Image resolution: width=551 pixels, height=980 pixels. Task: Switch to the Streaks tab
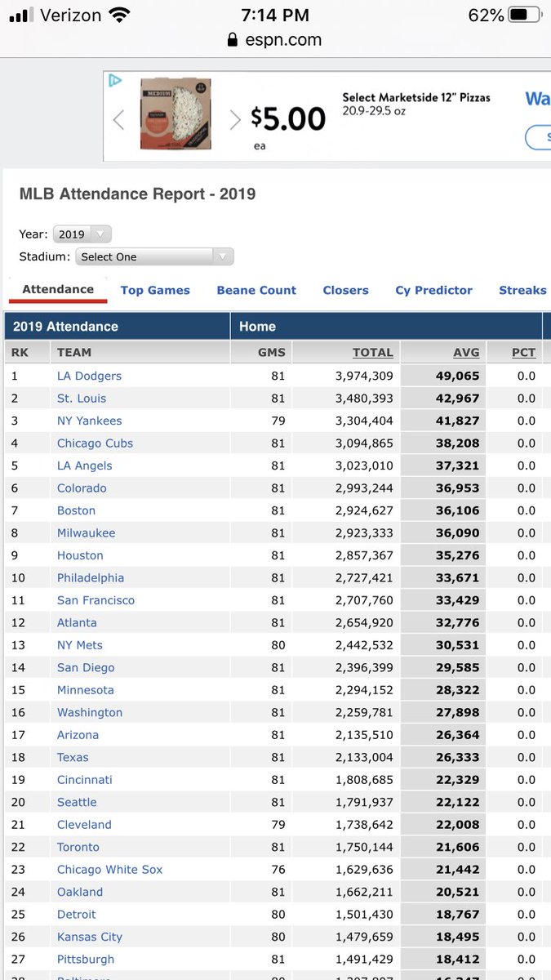pyautogui.click(x=522, y=290)
